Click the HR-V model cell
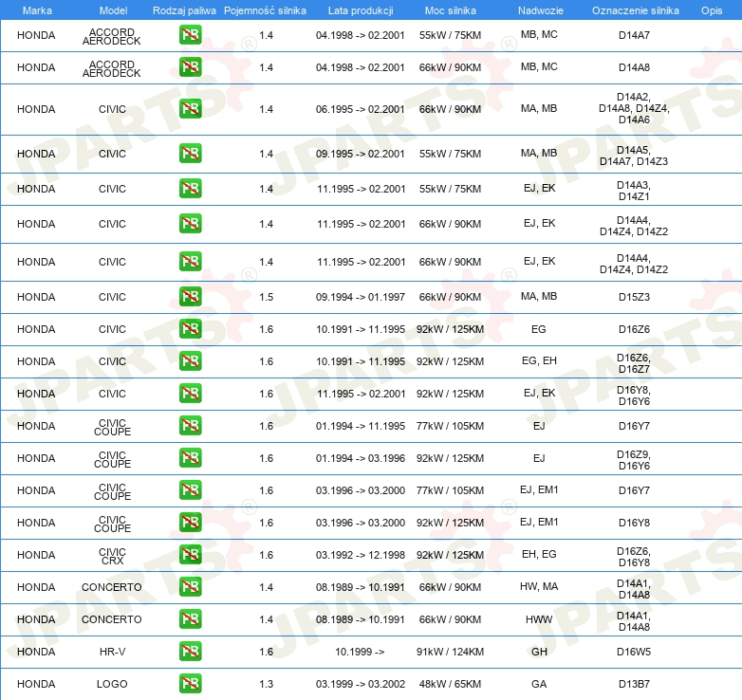This screenshot has height=700, width=742. tap(112, 652)
